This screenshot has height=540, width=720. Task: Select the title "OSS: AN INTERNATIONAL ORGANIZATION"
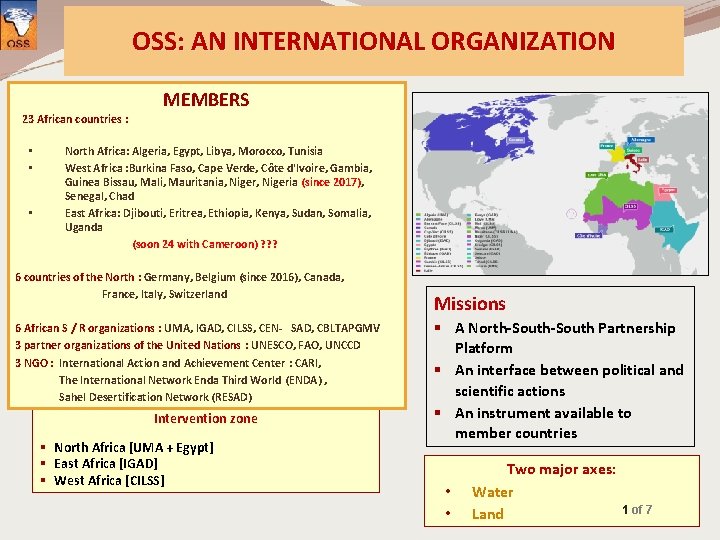point(373,41)
